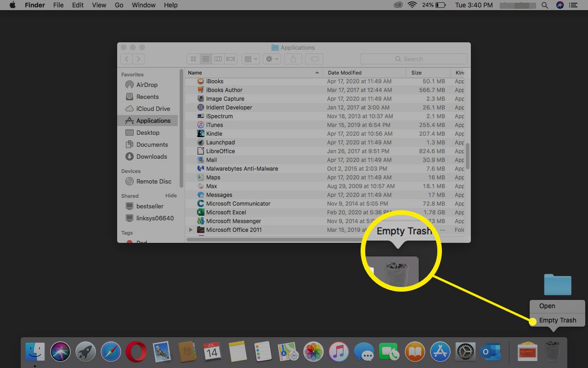
Task: Choose Open from Trash context menu
Action: pos(557,306)
